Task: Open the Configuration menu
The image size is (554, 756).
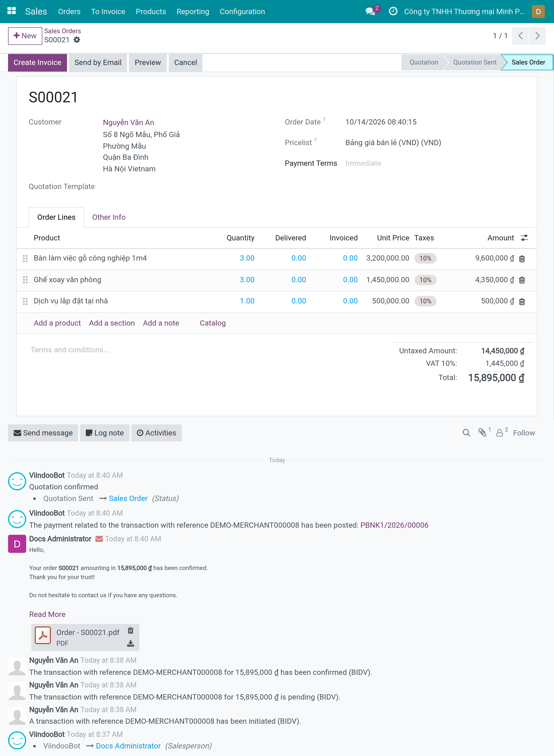Action: 242,11
